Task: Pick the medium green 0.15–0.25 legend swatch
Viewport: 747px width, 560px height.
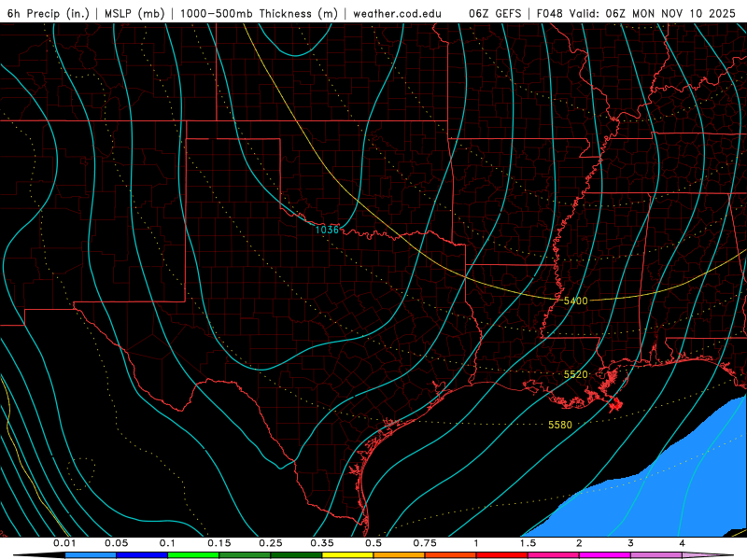Action: click(245, 555)
